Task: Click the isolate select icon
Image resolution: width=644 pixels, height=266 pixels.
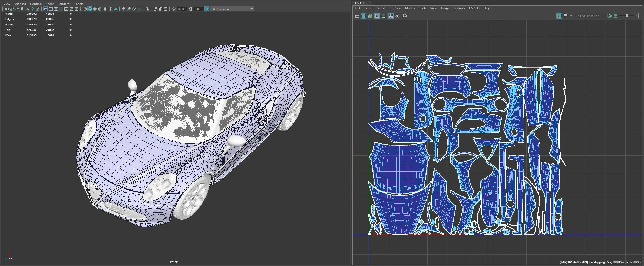Action: tap(147, 9)
